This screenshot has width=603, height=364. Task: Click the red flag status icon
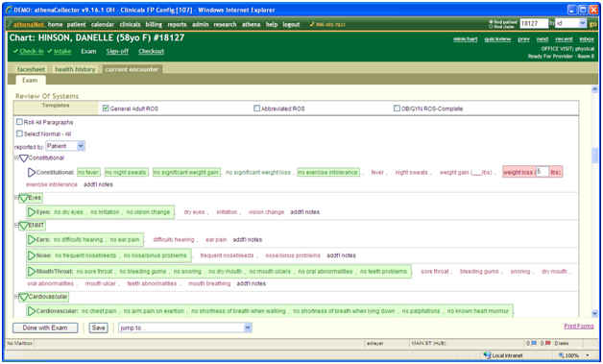548,343
